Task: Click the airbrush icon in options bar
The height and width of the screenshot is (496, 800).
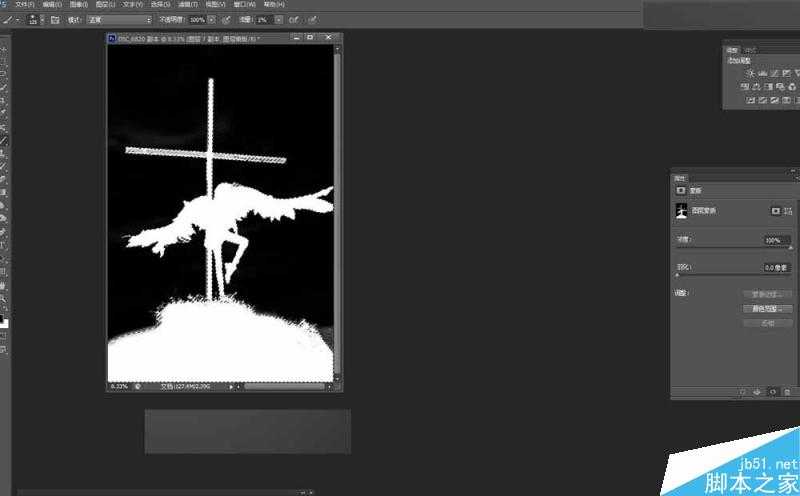Action: tap(292, 19)
